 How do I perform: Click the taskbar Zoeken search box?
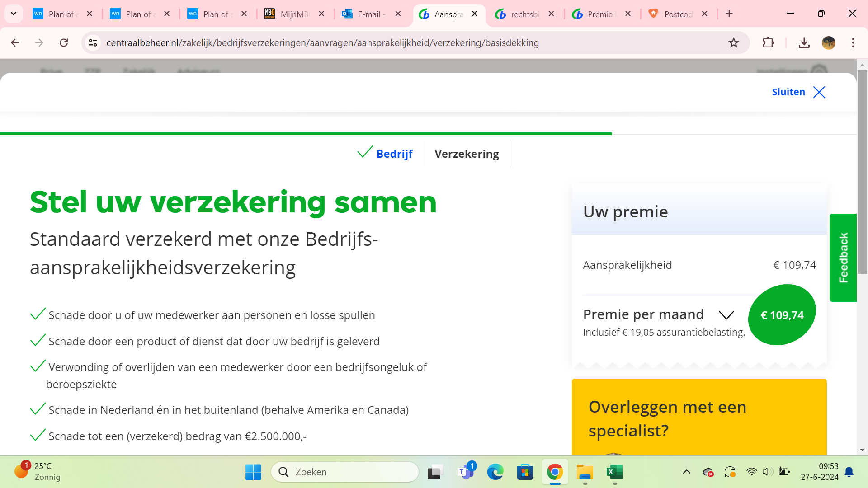345,472
